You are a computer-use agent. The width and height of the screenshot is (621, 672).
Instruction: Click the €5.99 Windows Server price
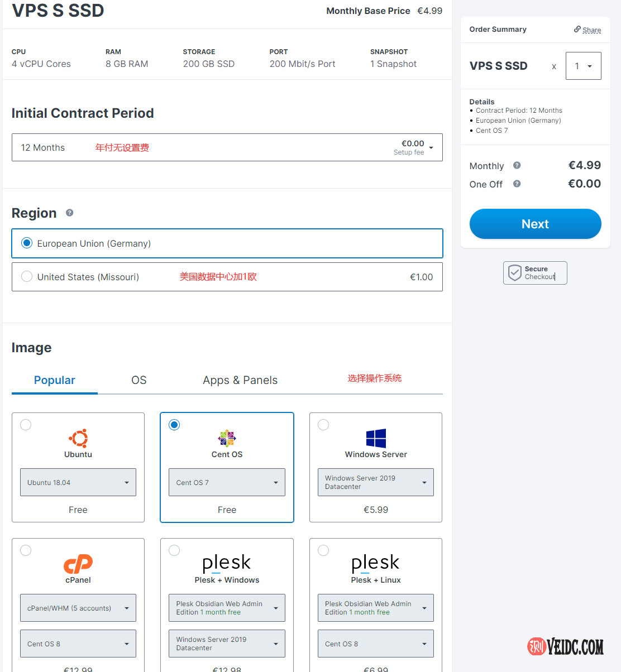pos(376,510)
